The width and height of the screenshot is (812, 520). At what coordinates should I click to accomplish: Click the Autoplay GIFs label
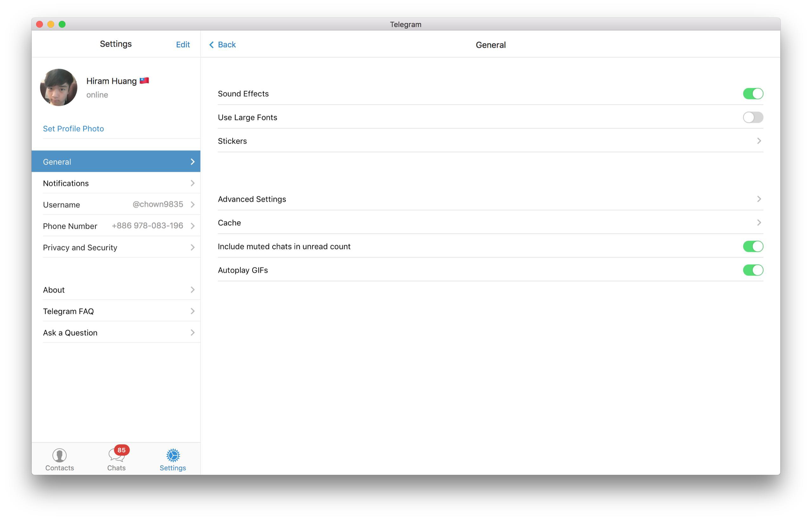click(243, 270)
